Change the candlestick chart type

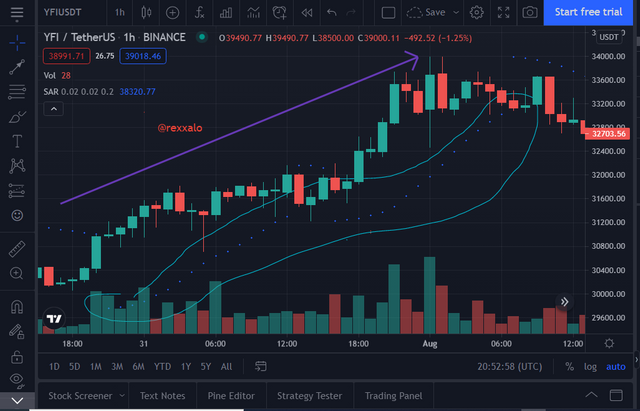coord(146,13)
